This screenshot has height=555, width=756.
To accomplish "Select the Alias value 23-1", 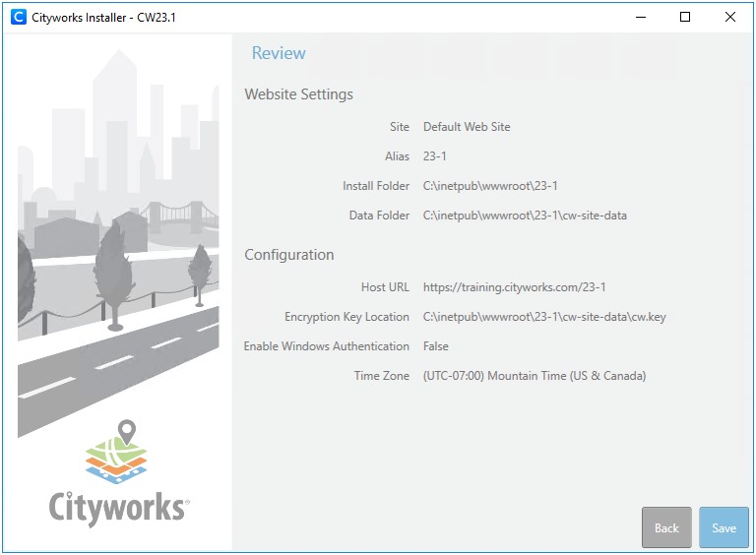I will coord(435,156).
